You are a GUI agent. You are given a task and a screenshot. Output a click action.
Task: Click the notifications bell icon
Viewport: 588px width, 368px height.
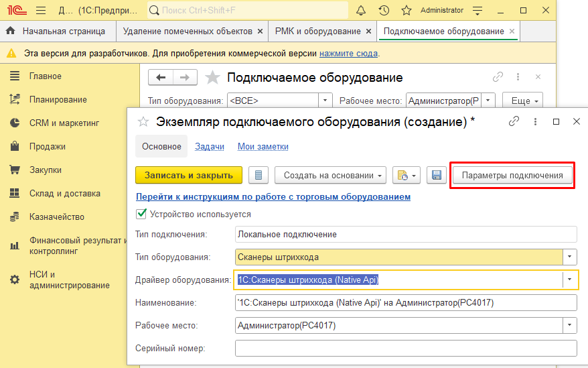click(361, 11)
